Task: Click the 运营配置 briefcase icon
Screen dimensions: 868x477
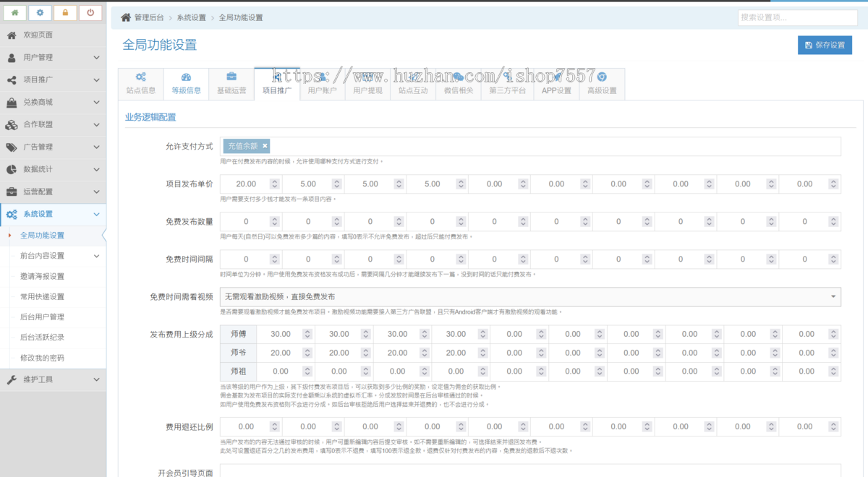Action: pyautogui.click(x=12, y=192)
